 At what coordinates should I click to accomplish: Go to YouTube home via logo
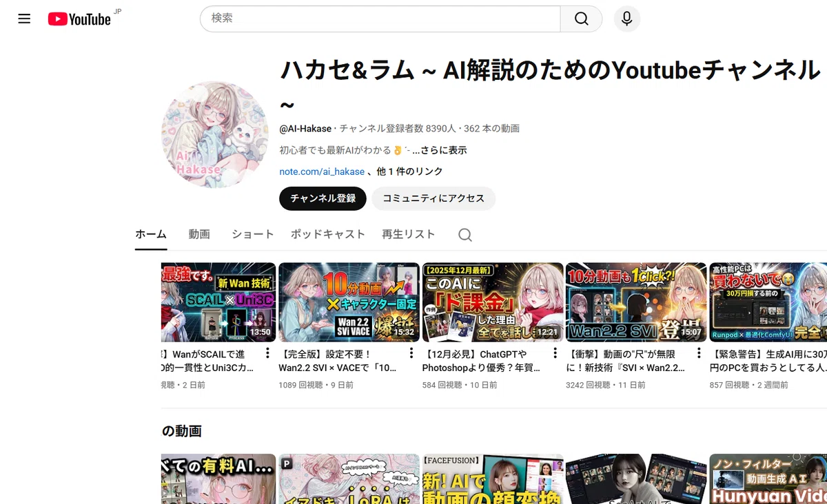(79, 19)
